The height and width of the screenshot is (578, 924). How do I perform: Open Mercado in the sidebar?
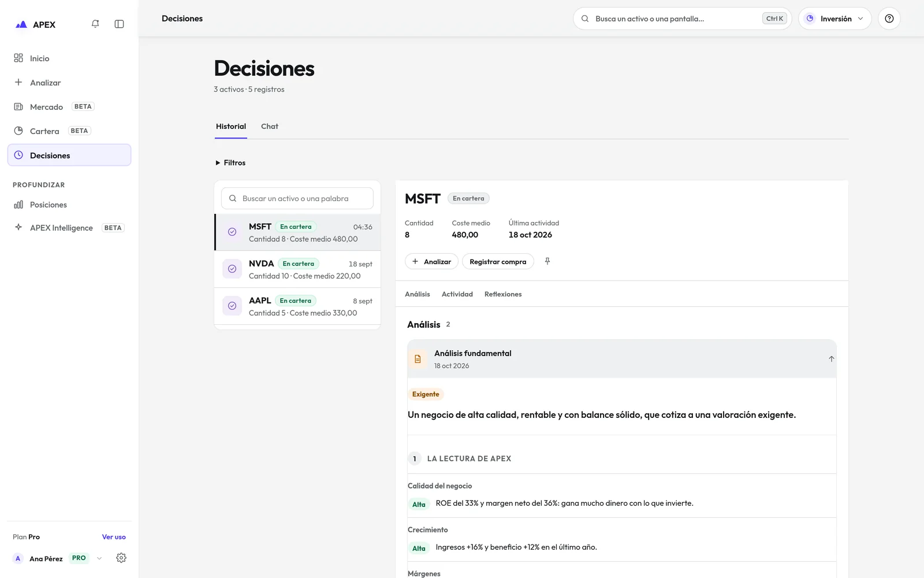coord(69,107)
